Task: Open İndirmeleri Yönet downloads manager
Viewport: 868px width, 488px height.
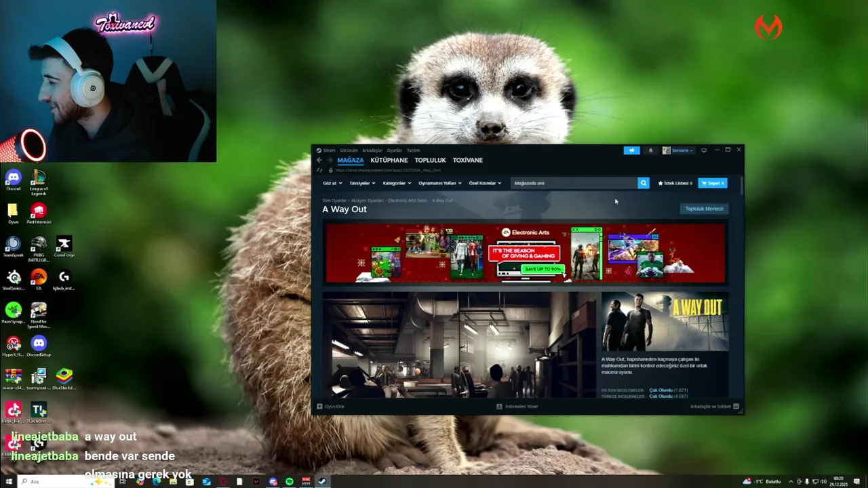Action: coord(517,406)
